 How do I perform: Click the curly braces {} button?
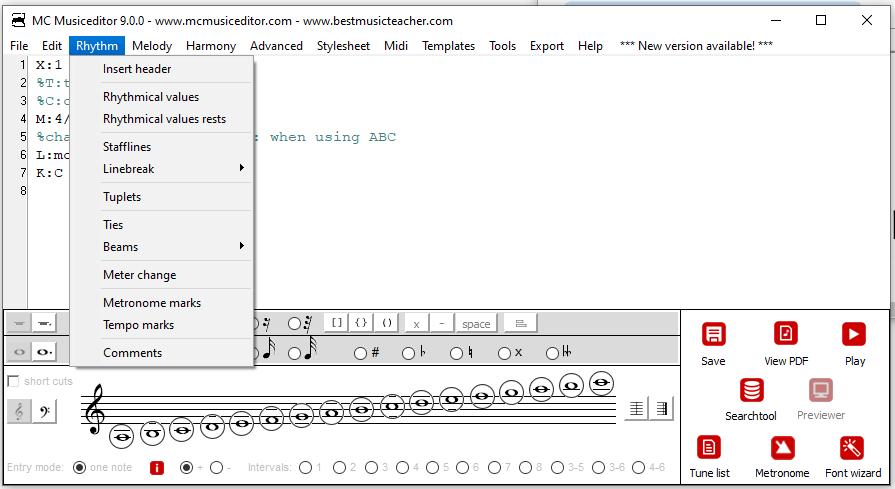(x=361, y=323)
